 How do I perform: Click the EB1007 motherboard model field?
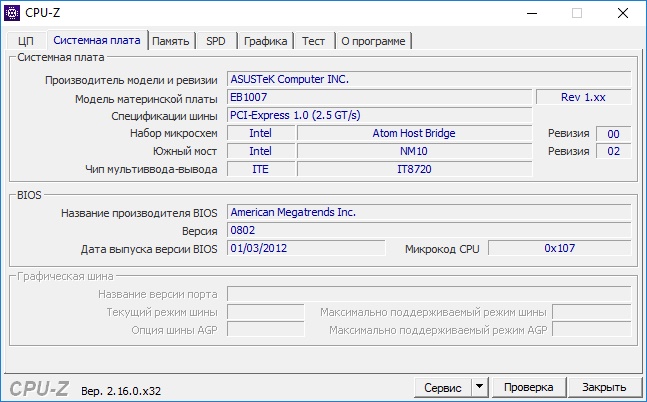(379, 97)
